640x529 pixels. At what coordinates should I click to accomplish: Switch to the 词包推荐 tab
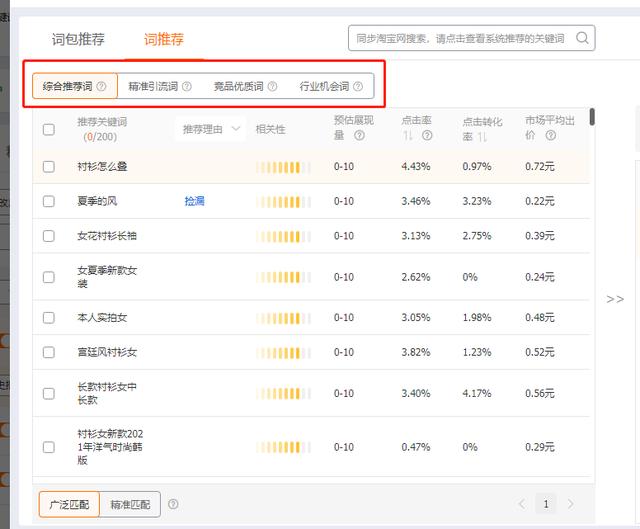(x=78, y=39)
